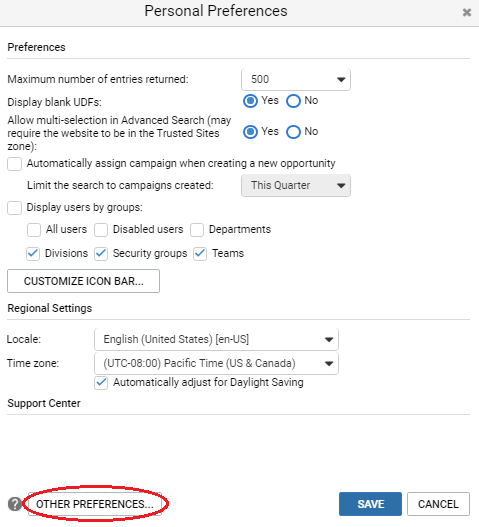Open the Other Preferences dialog

click(95, 504)
